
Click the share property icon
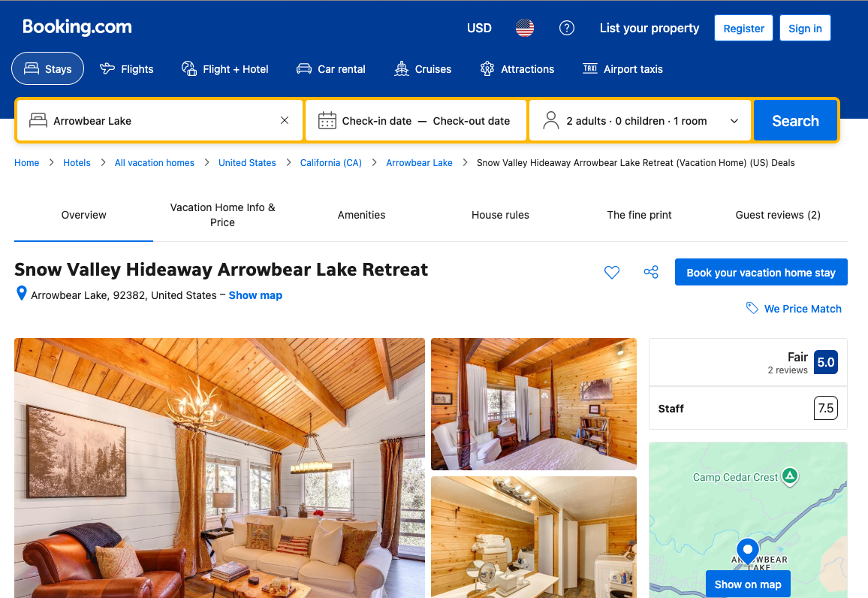click(651, 272)
